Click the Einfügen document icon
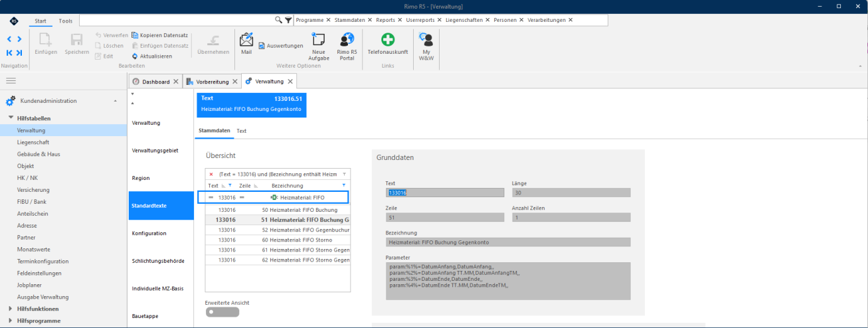 coord(46,40)
